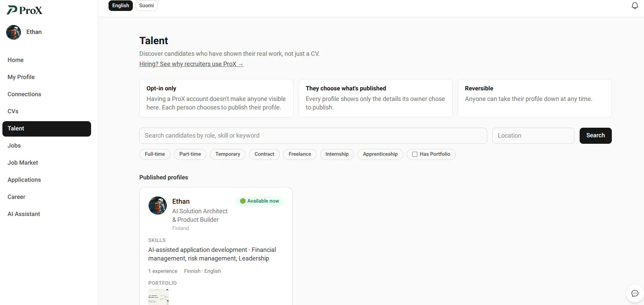This screenshot has width=644, height=305.
Task: Open Ethan's published profile name
Action: (181, 201)
